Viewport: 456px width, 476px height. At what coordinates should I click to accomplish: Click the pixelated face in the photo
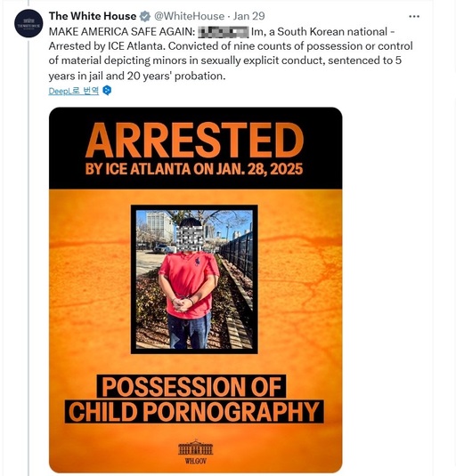(x=190, y=238)
